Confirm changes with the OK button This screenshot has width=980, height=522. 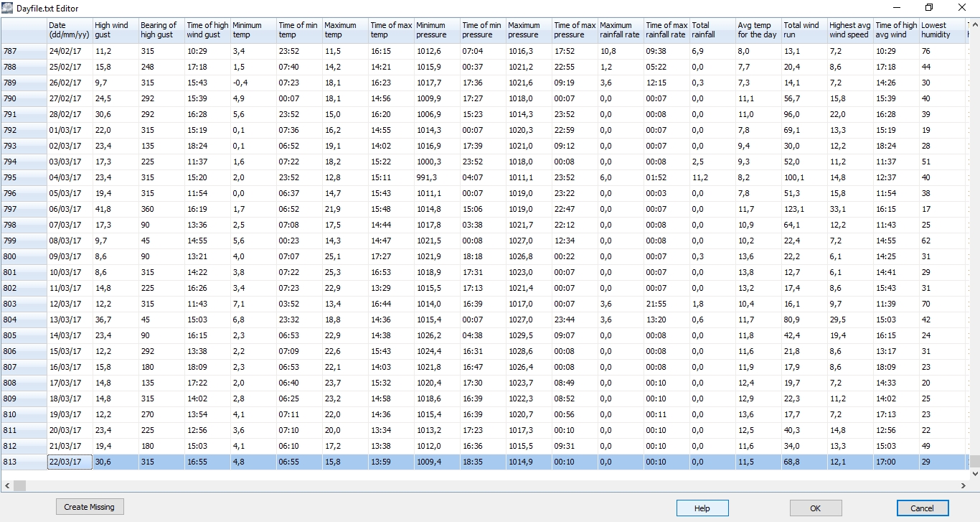815,508
